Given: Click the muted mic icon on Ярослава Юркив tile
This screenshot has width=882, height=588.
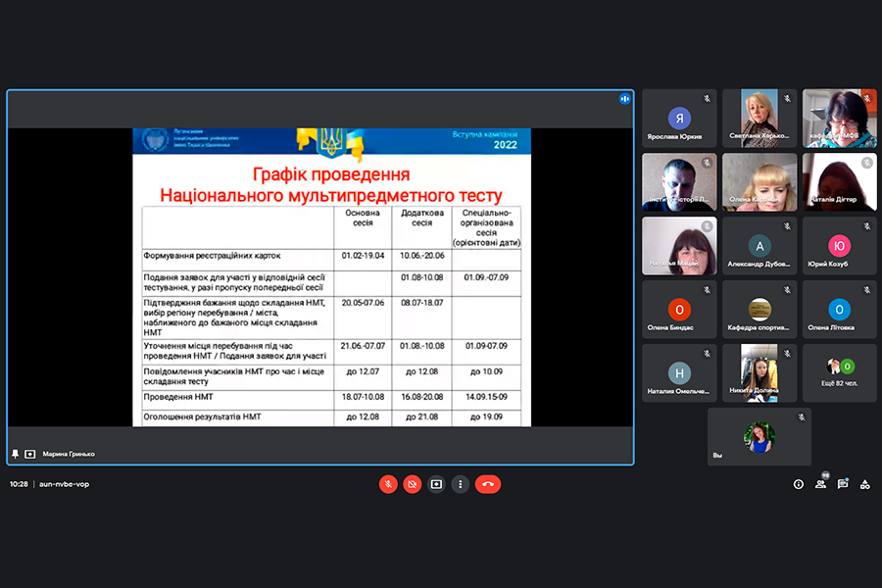Looking at the screenshot, I should pyautogui.click(x=707, y=99).
